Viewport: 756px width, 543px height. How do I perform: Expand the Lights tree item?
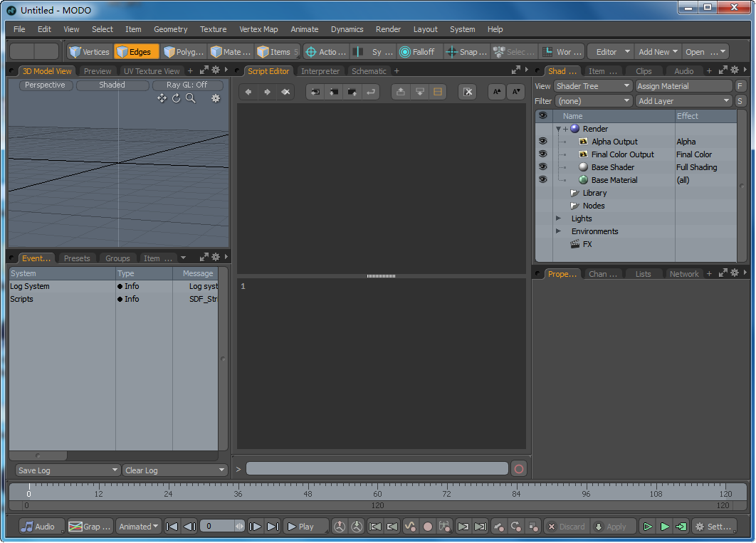tap(559, 218)
